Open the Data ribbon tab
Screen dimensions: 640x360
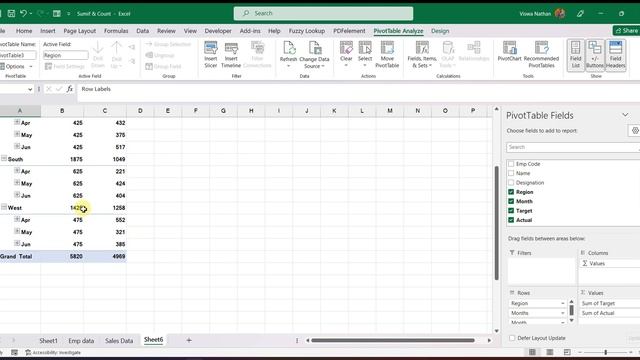pos(142,31)
